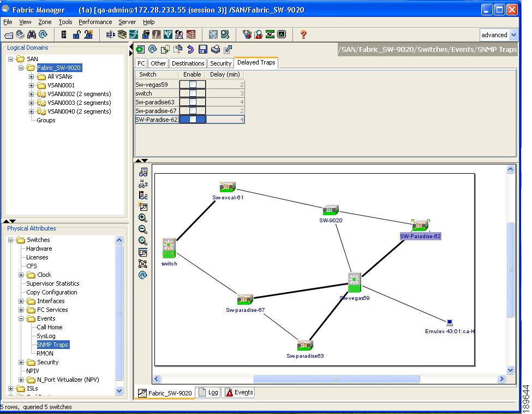Click the Export to File floppy disk icon
Screen dimensions: 532x414
pos(203,50)
